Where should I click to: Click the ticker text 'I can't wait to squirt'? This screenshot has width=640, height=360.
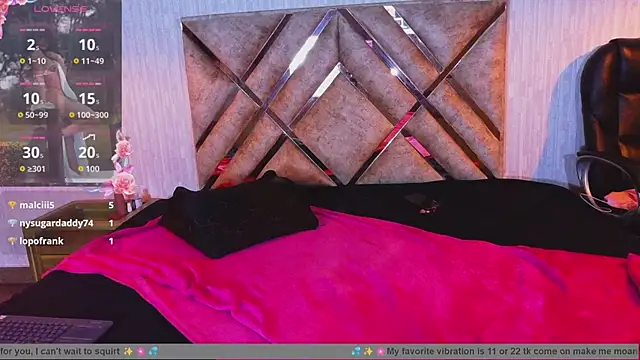(78, 351)
